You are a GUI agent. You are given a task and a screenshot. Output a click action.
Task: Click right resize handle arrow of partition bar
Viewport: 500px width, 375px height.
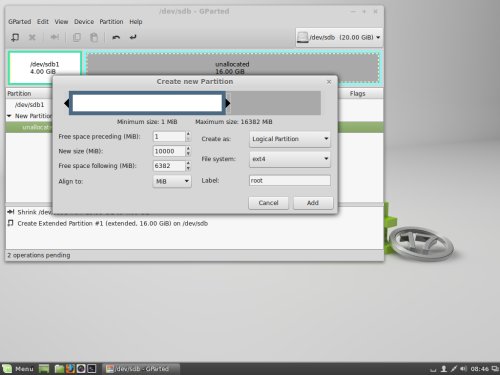(228, 103)
